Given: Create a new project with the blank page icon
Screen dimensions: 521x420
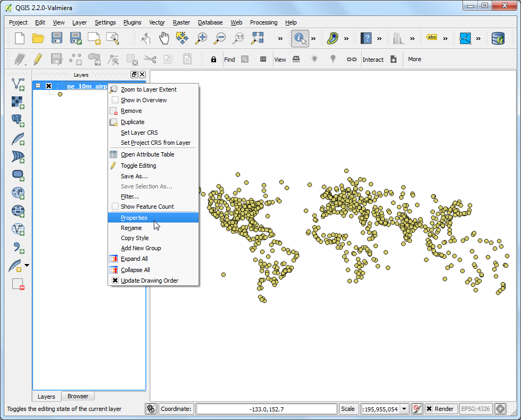Looking at the screenshot, I should [x=20, y=38].
